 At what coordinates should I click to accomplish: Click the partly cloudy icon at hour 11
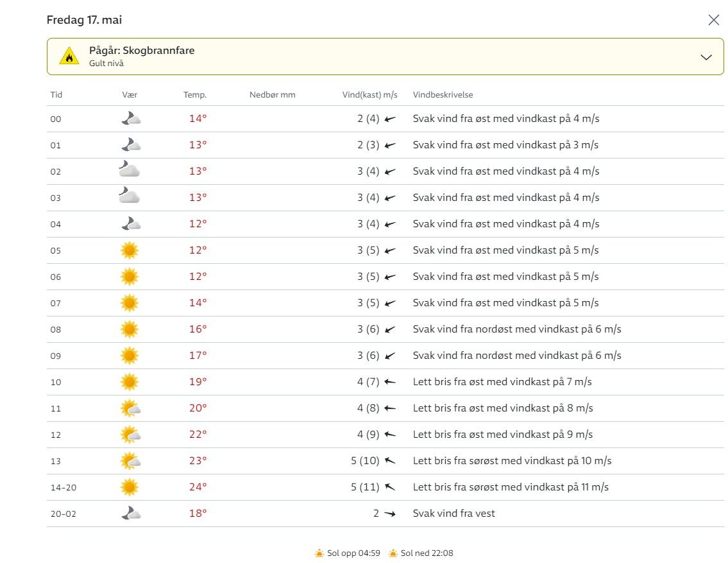130,408
